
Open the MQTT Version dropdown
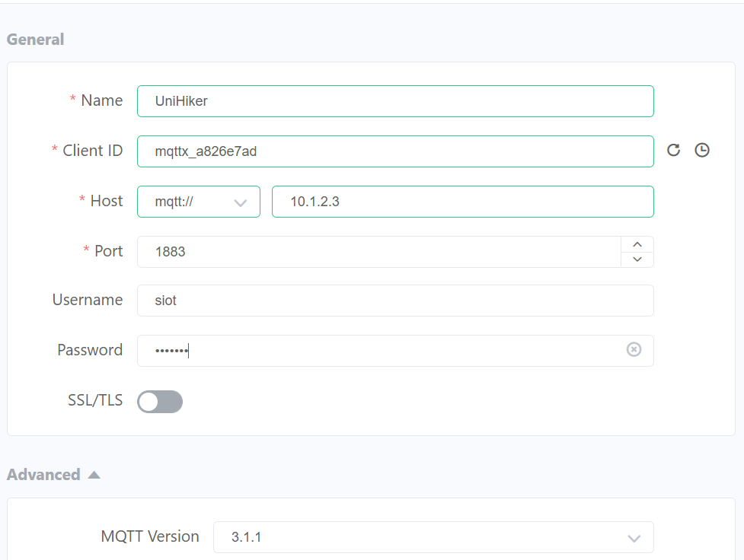[433, 537]
